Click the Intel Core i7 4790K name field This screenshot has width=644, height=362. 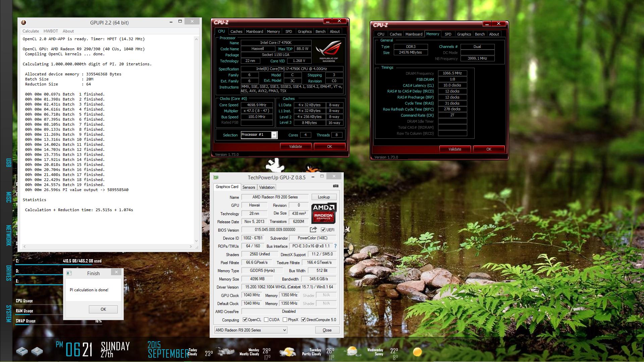276,43
